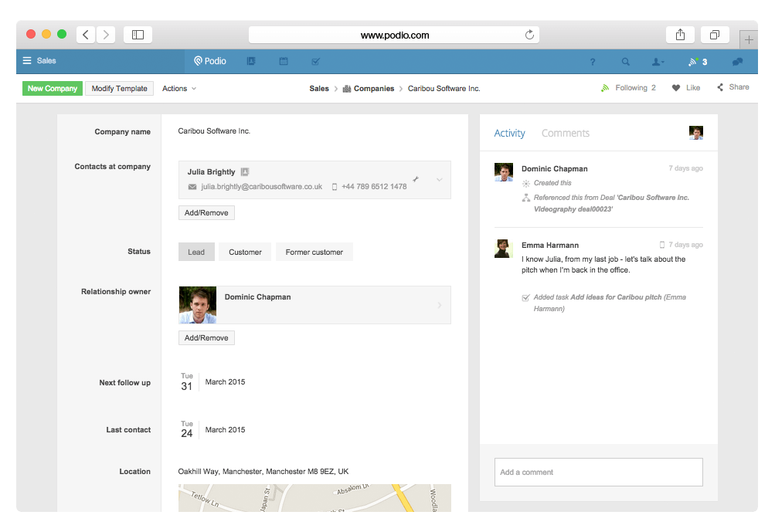Click Dominic Chapman's avatar in activity feed
Image resolution: width=775 pixels, height=532 pixels.
(504, 172)
